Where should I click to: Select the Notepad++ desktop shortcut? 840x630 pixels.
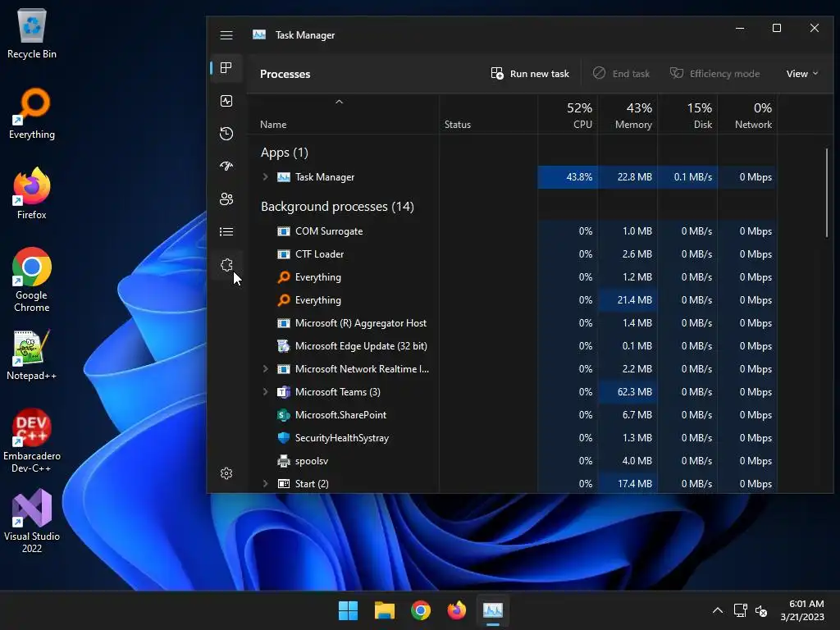[x=32, y=354]
